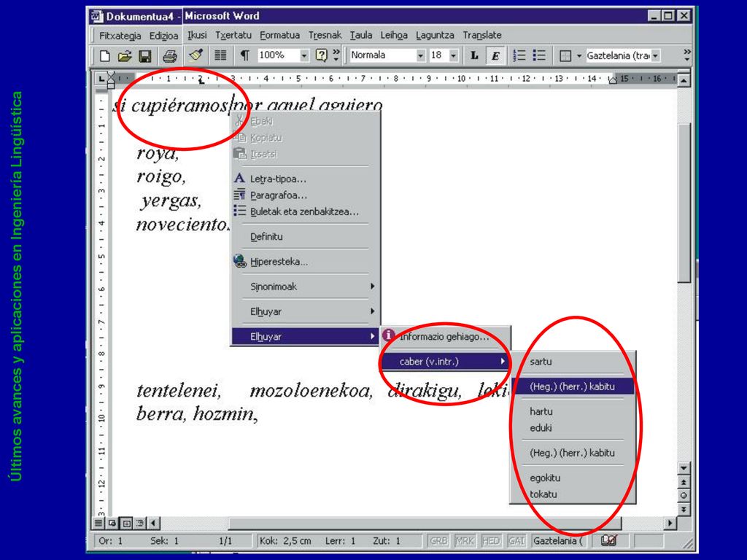747x560 pixels.
Task: Toggle the show paragraph marks button
Action: point(244,55)
